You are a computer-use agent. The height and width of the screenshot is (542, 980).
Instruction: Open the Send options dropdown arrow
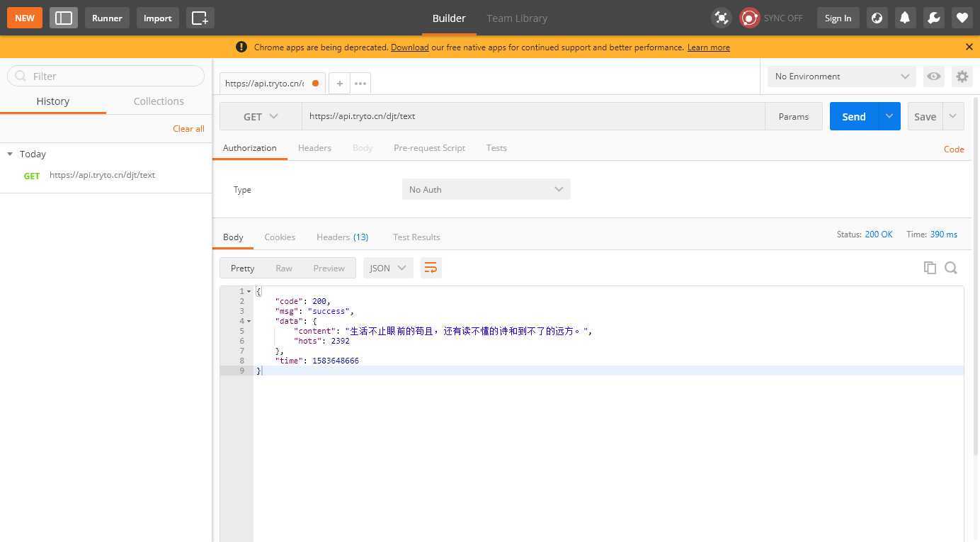tap(889, 116)
